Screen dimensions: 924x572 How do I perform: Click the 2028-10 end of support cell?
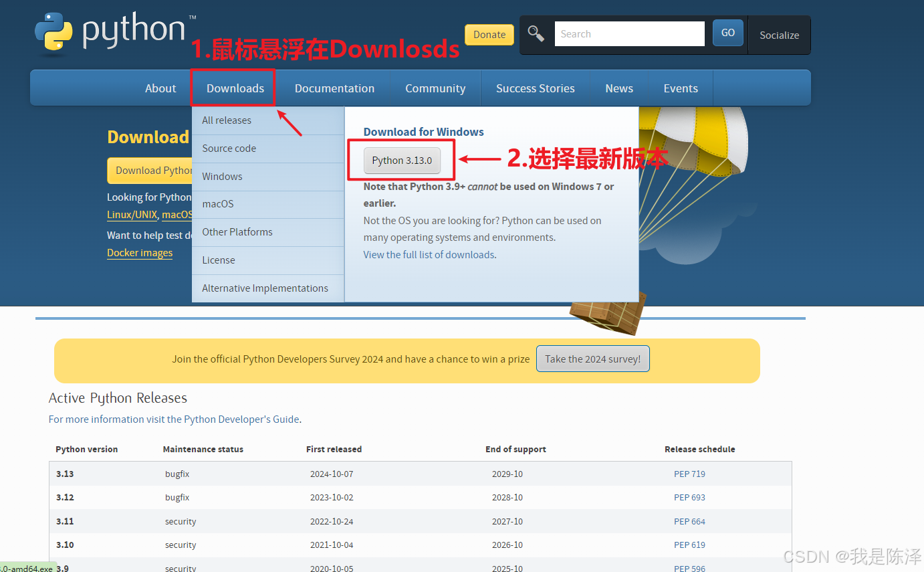point(507,498)
